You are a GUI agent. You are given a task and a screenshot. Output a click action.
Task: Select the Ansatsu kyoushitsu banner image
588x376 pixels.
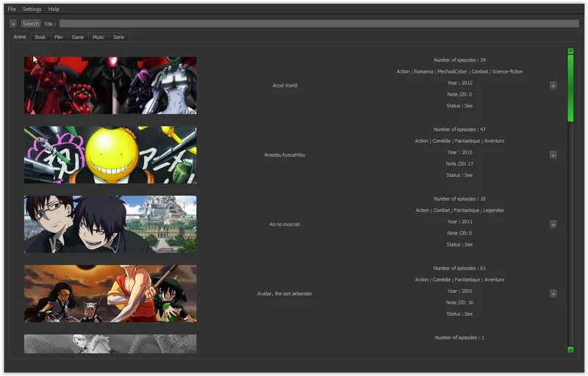point(110,155)
